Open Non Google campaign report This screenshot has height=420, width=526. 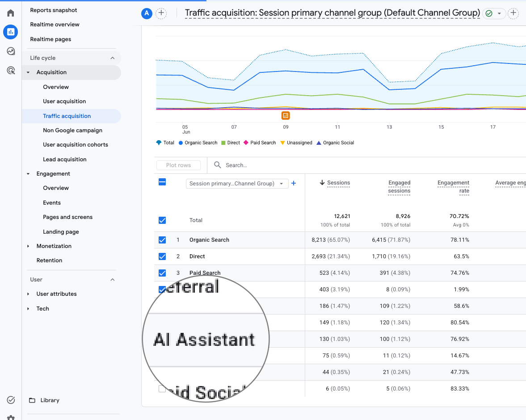pyautogui.click(x=72, y=130)
